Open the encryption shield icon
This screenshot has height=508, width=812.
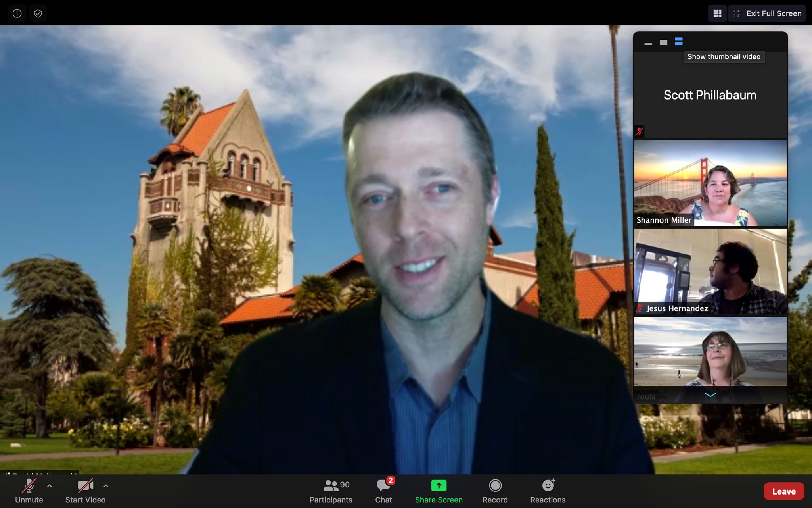(38, 13)
